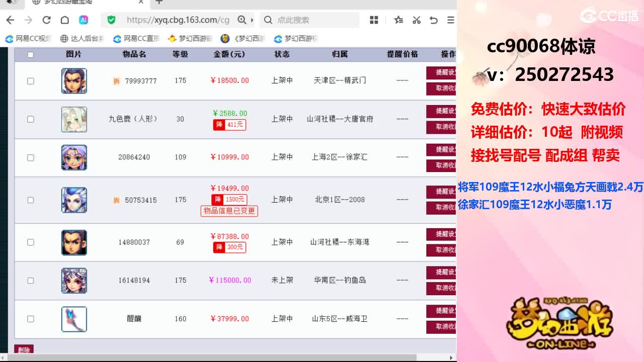This screenshot has width=644, height=362.
Task: Open the avatar image of item 14880037
Action: point(74,242)
